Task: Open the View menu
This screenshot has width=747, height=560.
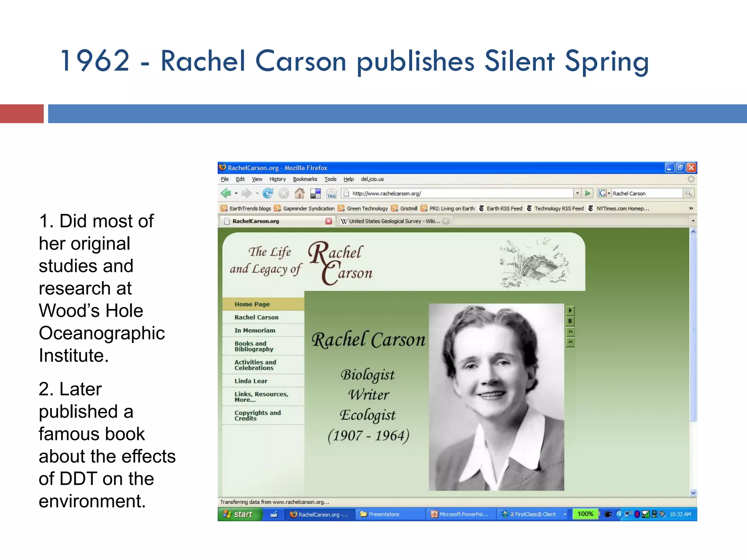Action: tap(257, 179)
